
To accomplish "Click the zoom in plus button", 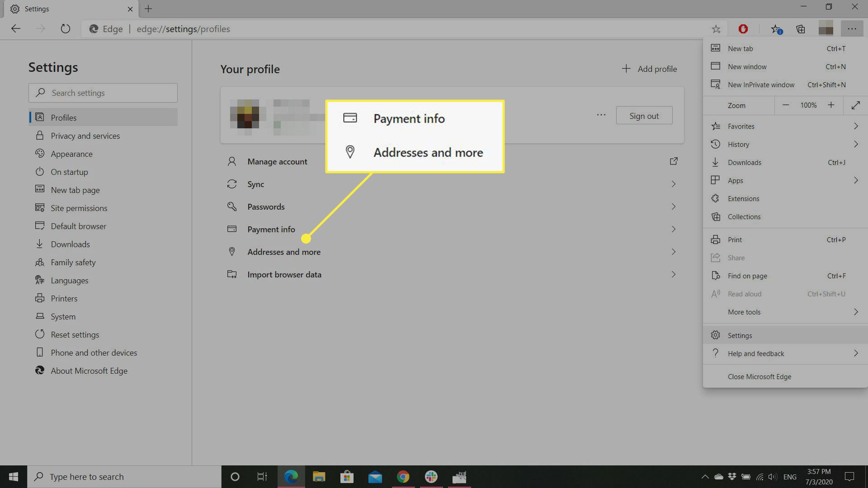I will pyautogui.click(x=831, y=105).
